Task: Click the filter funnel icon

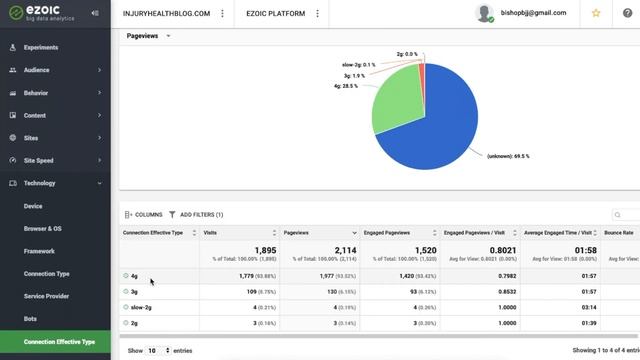Action: point(172,215)
